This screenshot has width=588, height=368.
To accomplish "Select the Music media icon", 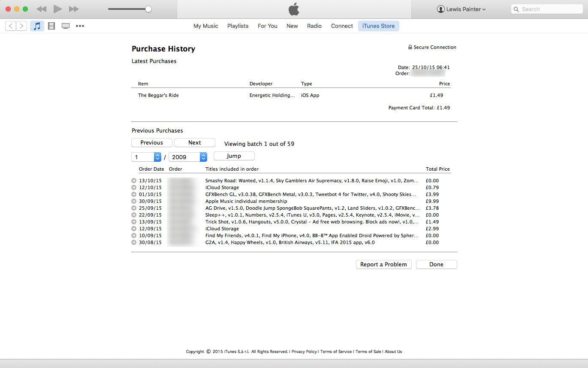I will point(37,26).
